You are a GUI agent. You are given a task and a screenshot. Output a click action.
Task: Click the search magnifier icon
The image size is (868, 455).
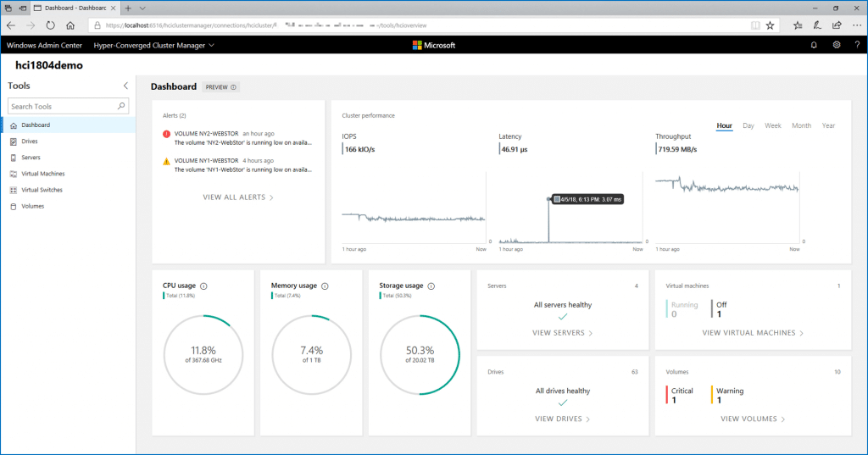[x=121, y=106]
